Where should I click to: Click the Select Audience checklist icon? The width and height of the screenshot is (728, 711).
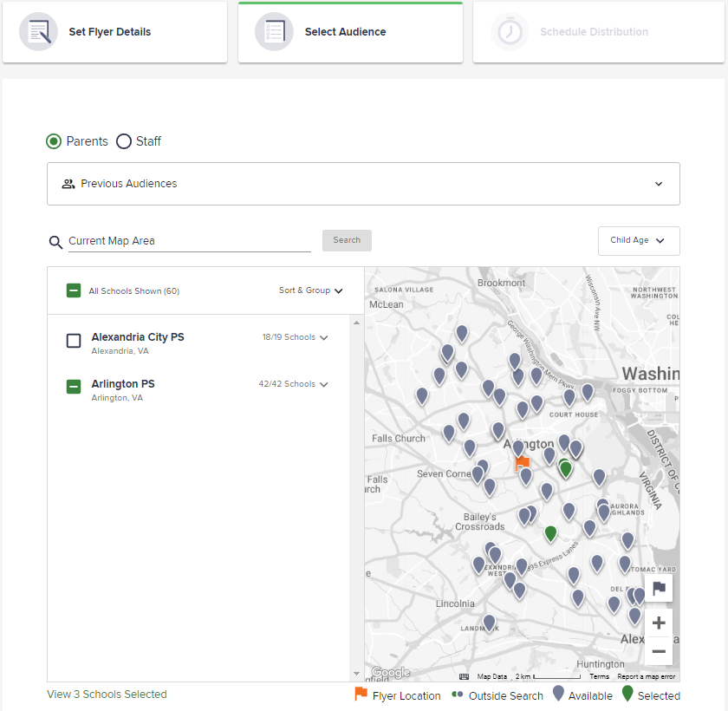pos(274,31)
